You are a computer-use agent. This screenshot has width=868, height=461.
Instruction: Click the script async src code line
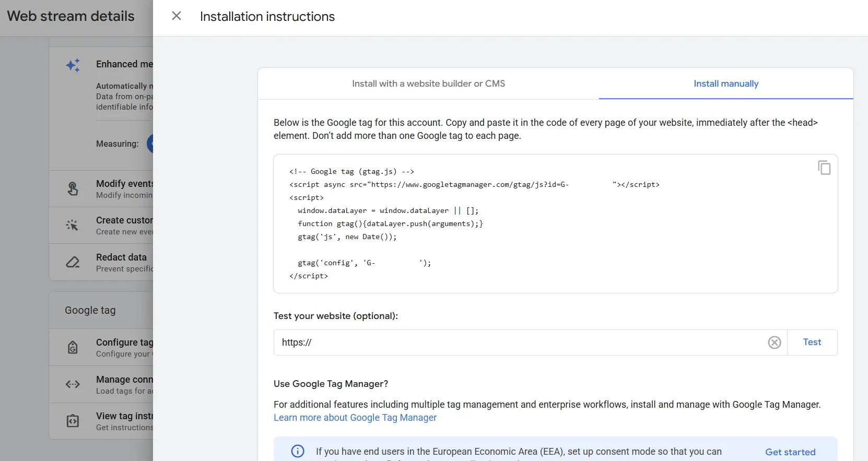tap(474, 184)
